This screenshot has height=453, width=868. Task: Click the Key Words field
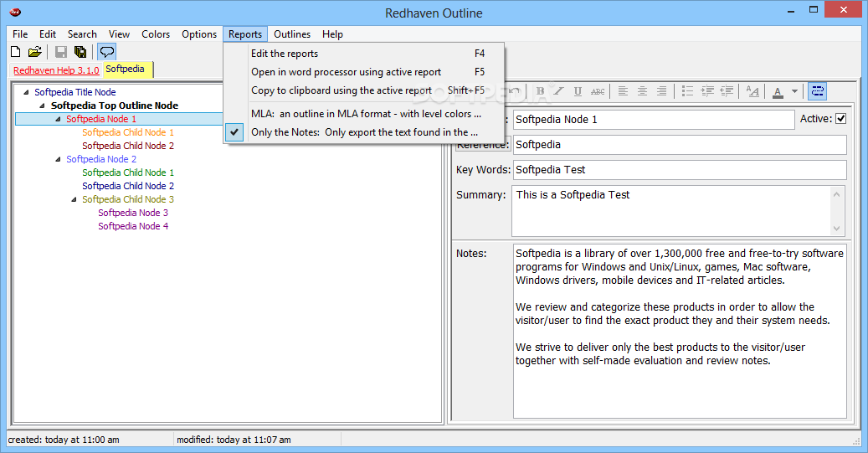680,170
